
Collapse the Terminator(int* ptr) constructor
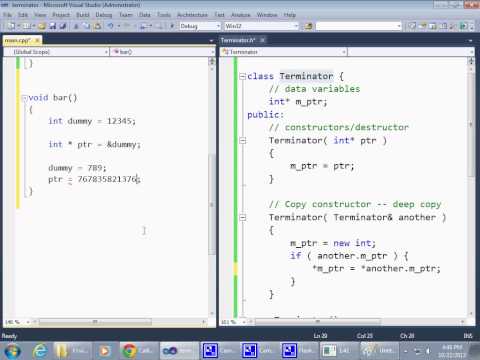243,141
